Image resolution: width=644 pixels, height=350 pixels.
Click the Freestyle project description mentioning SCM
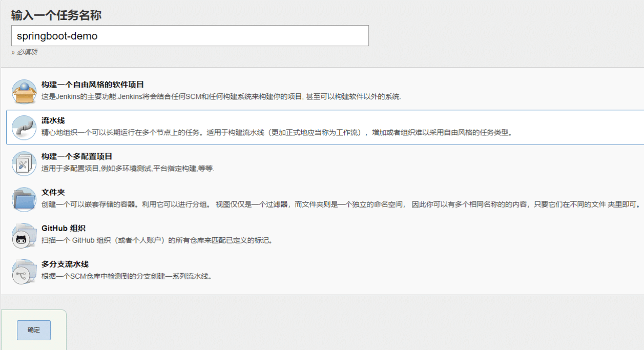221,97
